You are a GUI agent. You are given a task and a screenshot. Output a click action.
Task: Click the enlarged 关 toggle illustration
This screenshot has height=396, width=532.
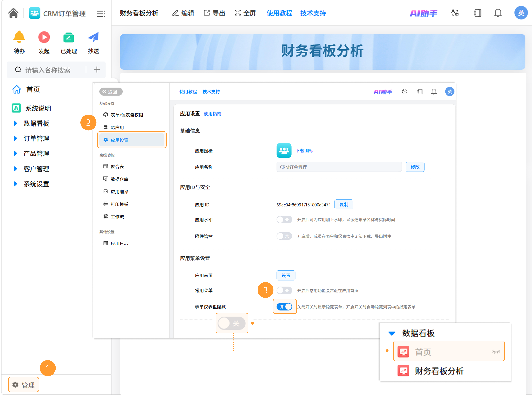click(232, 323)
